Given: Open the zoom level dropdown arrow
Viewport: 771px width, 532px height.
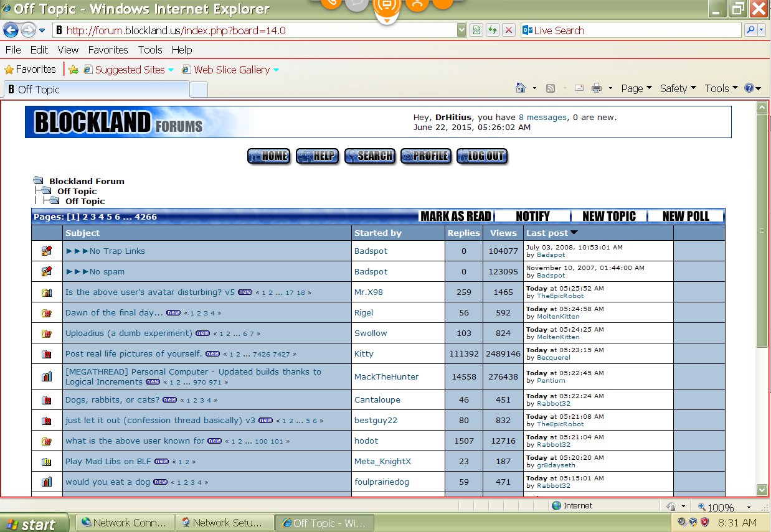Looking at the screenshot, I should [x=749, y=507].
